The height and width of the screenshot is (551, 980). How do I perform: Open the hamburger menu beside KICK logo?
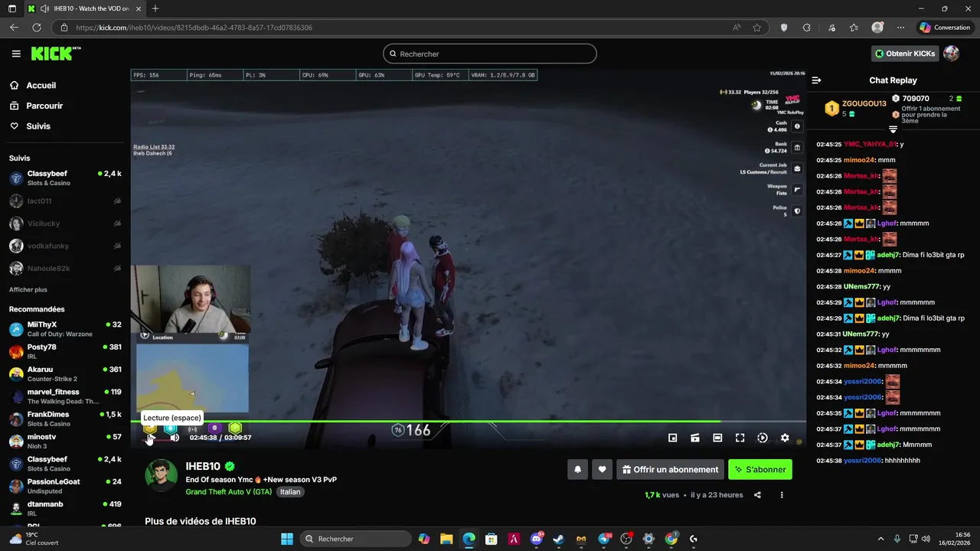coord(16,54)
